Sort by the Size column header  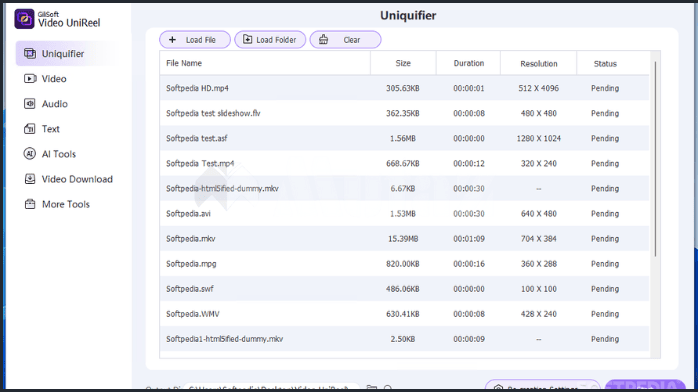[x=403, y=63]
